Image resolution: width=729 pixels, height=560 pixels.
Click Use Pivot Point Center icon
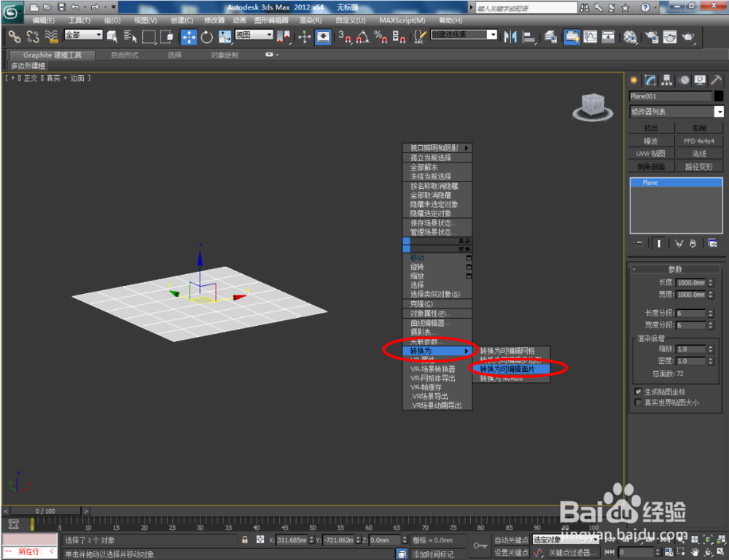[x=283, y=37]
